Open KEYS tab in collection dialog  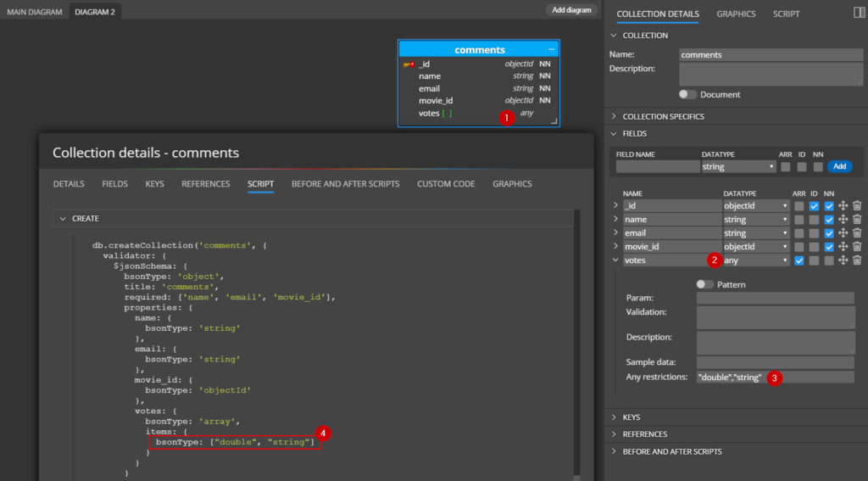(x=154, y=184)
